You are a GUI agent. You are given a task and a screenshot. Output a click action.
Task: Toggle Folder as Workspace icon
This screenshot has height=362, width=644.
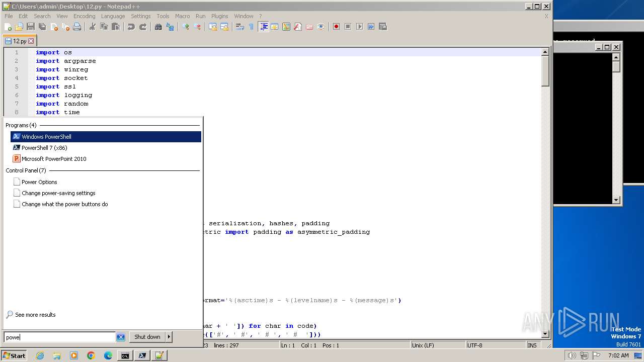pos(309,27)
